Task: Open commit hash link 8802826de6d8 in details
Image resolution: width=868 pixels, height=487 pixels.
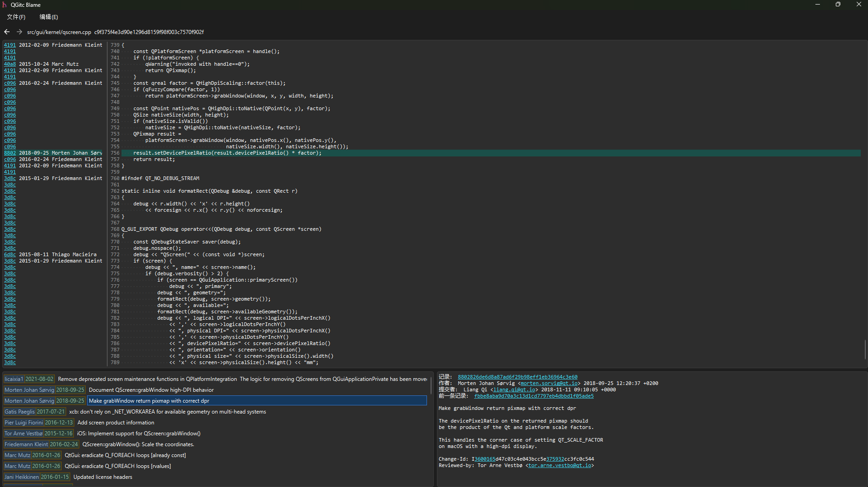Action: click(x=517, y=377)
